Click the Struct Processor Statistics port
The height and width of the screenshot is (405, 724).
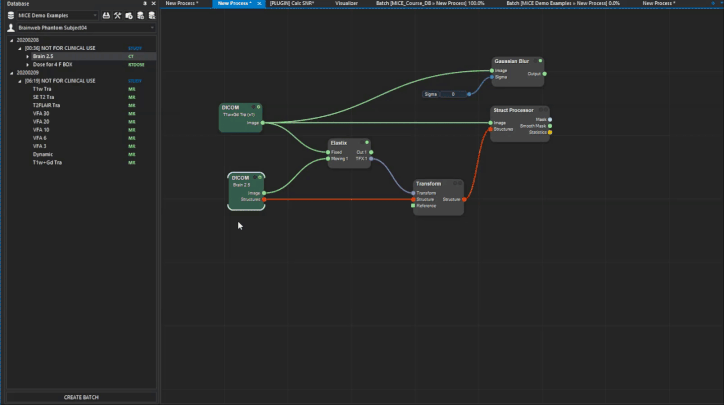(550, 133)
